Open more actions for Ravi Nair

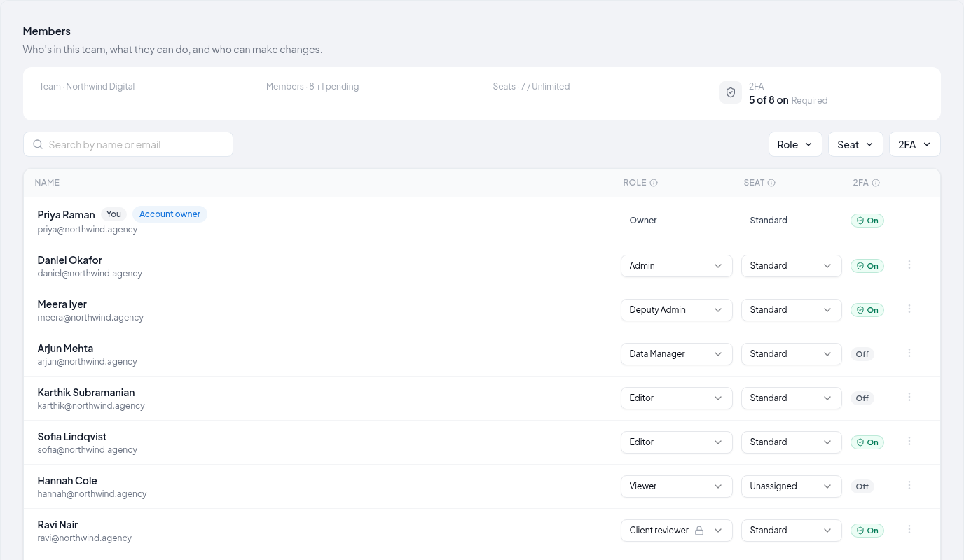[909, 530]
